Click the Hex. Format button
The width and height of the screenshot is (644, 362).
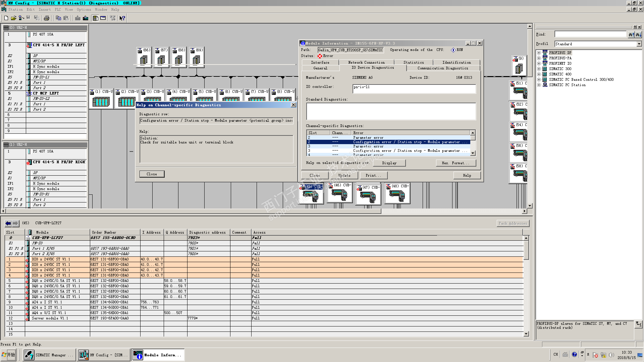(x=455, y=163)
